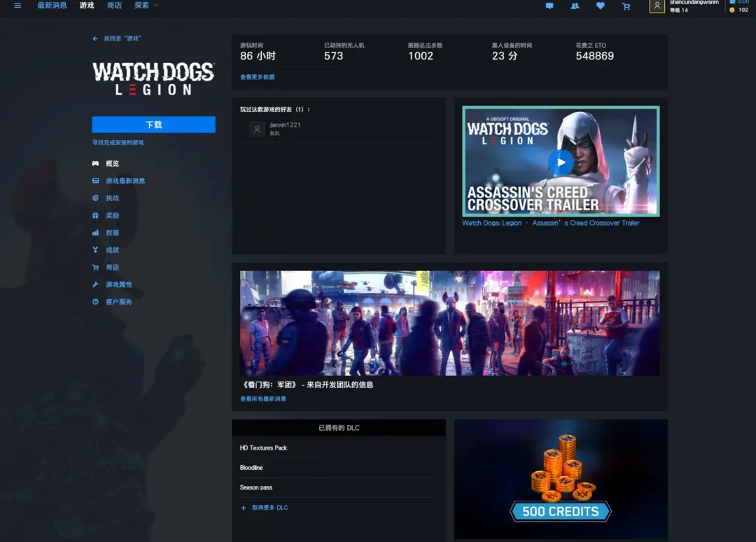This screenshot has width=756, height=542.
Task: Switch to the 商店 top tab
Action: coord(114,6)
